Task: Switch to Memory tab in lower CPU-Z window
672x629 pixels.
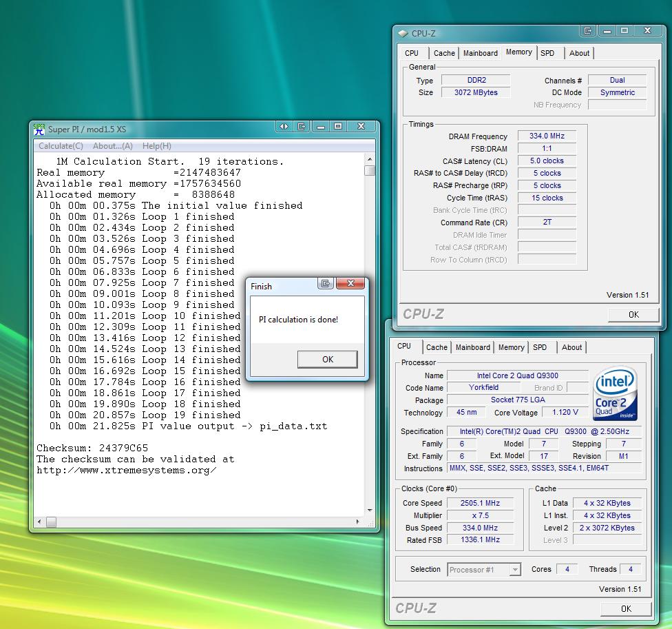Action: [512, 347]
